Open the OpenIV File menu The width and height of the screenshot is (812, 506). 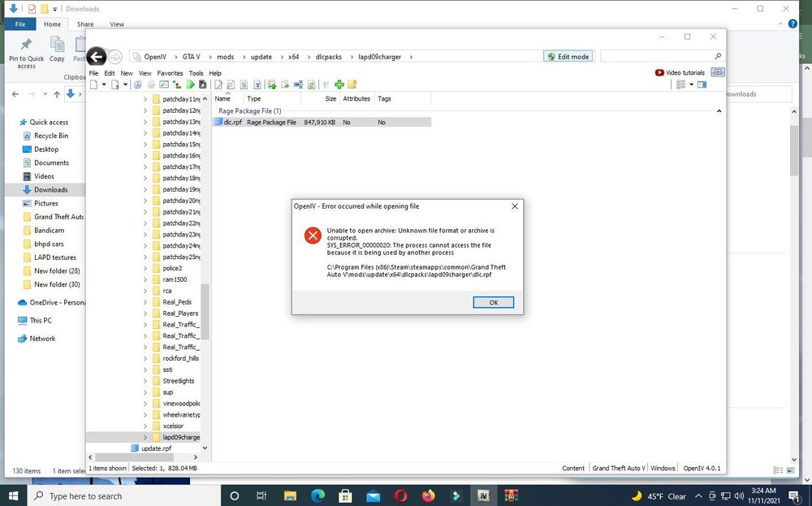point(93,73)
